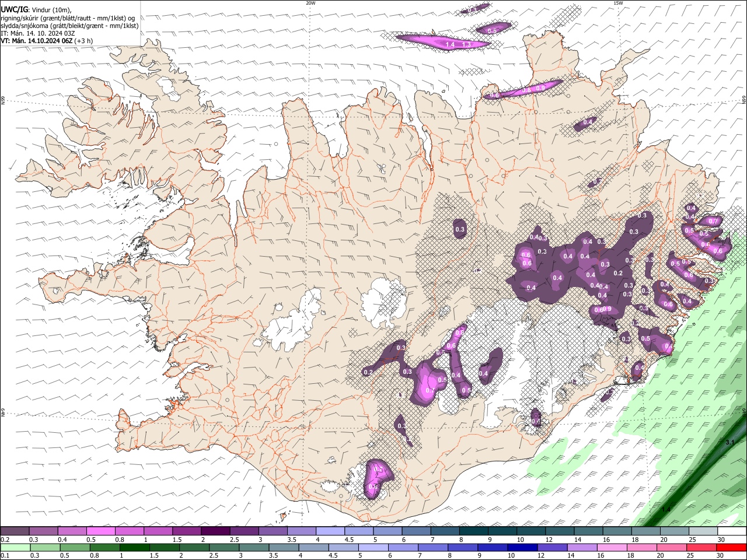This screenshot has height=560, width=747.
Task: Pick the bottom-row legend swatch above its 16 label
Action: pyautogui.click(x=612, y=547)
